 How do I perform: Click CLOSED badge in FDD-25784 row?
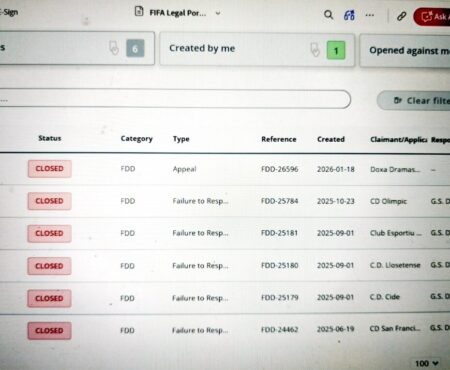tap(49, 201)
